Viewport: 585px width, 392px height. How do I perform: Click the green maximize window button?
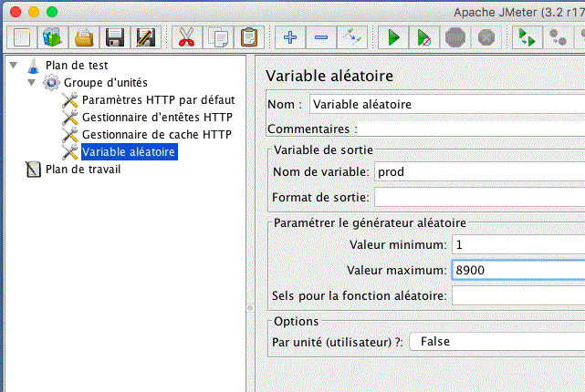tap(52, 12)
